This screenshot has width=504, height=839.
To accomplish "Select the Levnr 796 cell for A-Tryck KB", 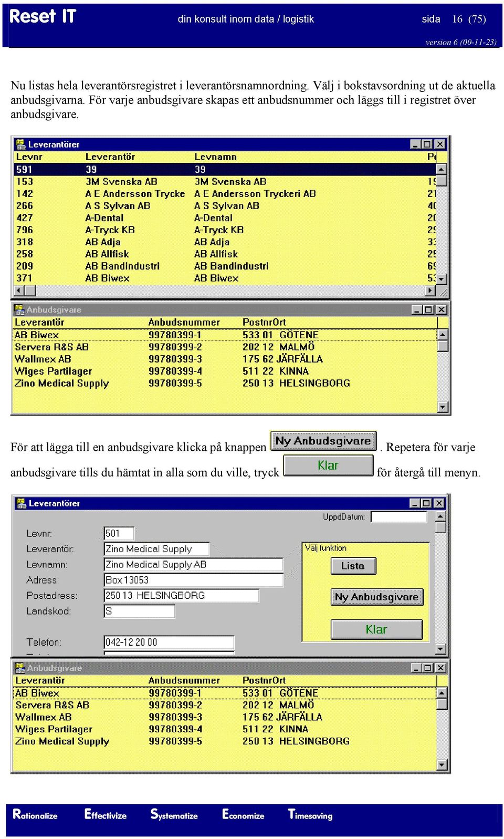I will click(x=24, y=230).
